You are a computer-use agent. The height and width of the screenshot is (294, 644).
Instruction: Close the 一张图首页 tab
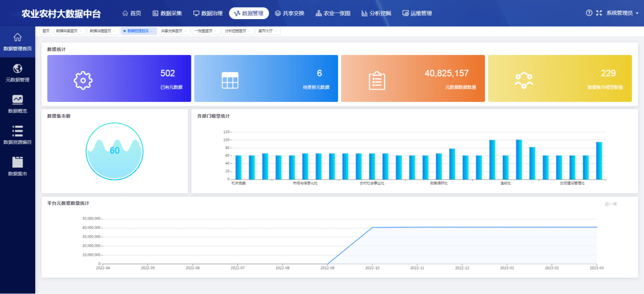tap(216, 31)
